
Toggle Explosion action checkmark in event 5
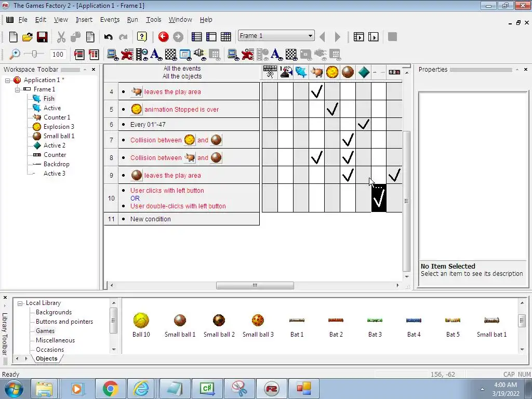[x=332, y=109]
